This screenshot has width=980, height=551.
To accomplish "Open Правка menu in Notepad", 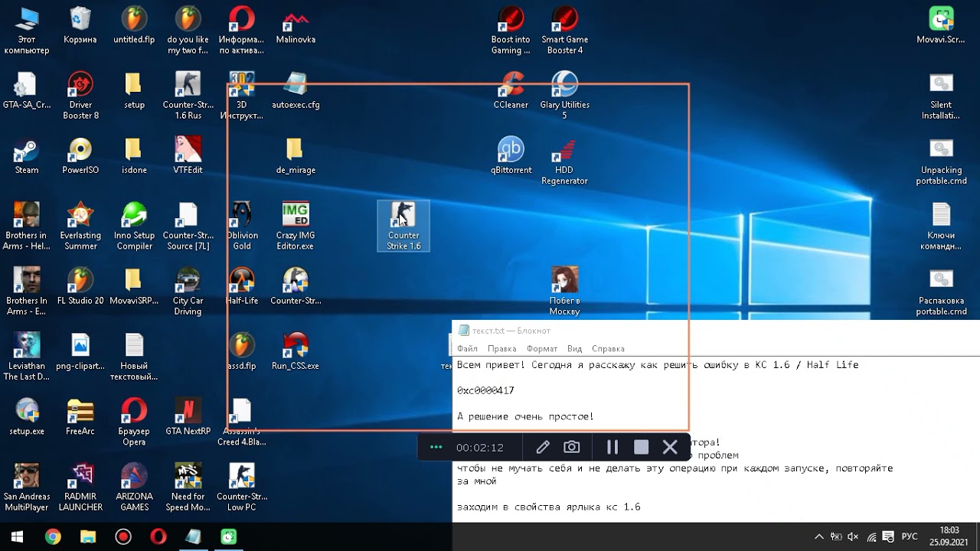I will click(502, 348).
